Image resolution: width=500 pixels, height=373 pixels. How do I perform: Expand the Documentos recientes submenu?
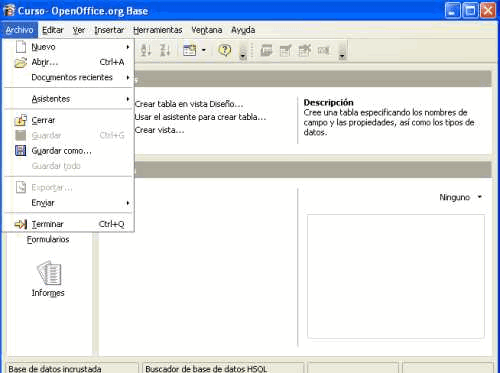click(68, 77)
